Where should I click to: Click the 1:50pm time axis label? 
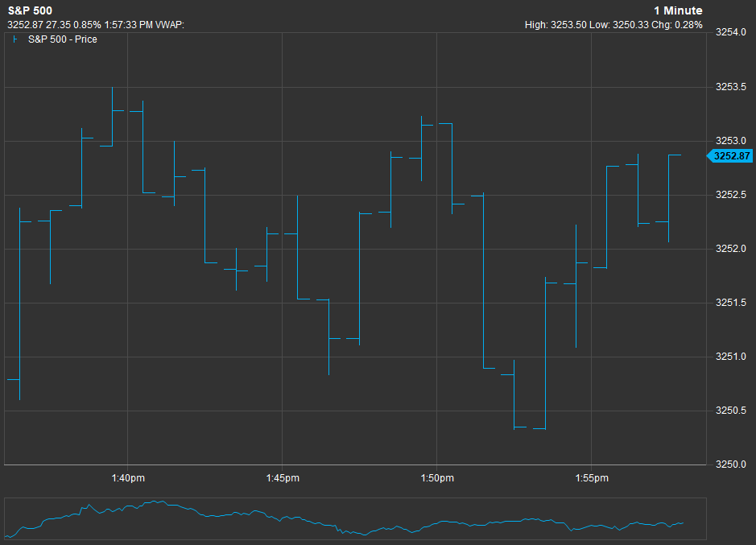coord(437,478)
